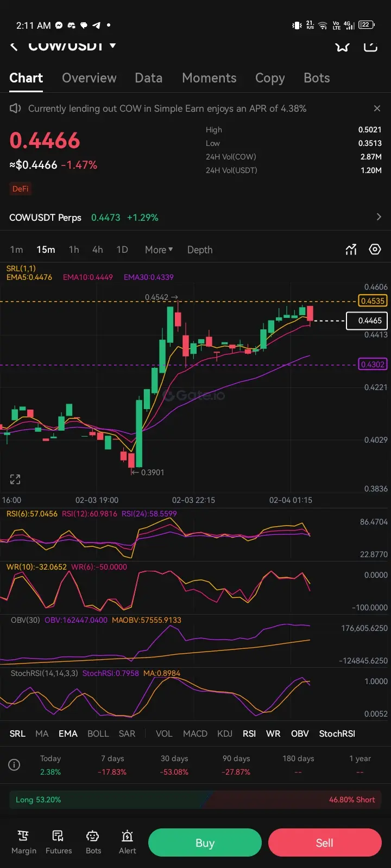Open the share icon at top right
The height and width of the screenshot is (868, 391).
[x=370, y=47]
